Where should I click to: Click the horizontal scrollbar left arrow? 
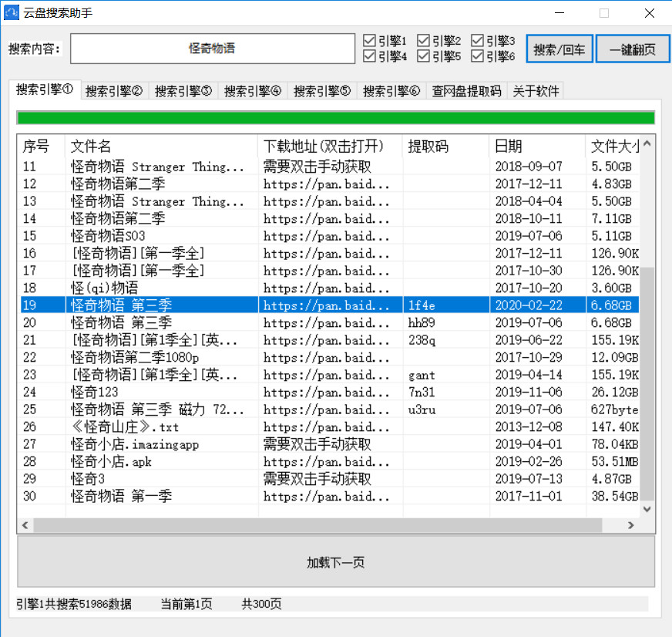25,525
